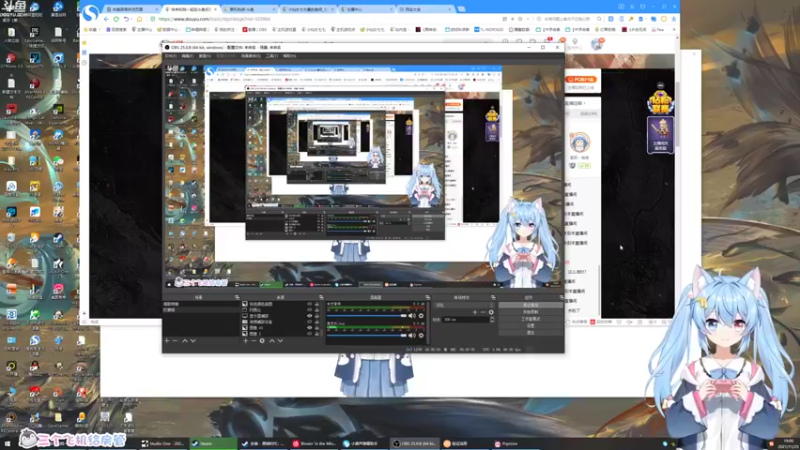The image size is (800, 450).
Task: Mute Desktop Audio speaker in mixer
Action: [412, 316]
